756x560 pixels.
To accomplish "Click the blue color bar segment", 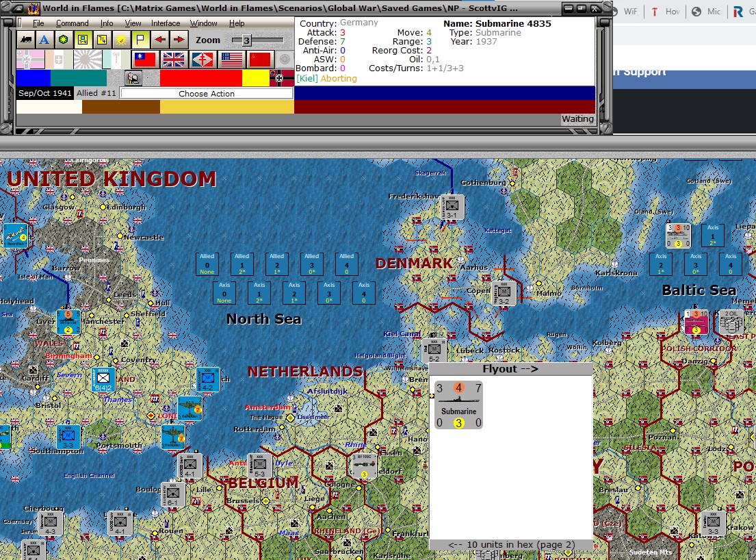I will point(34,77).
